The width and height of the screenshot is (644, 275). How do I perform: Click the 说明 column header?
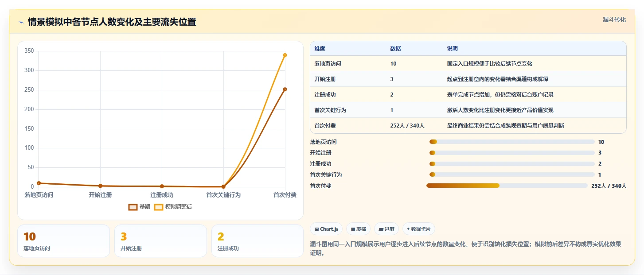452,49
